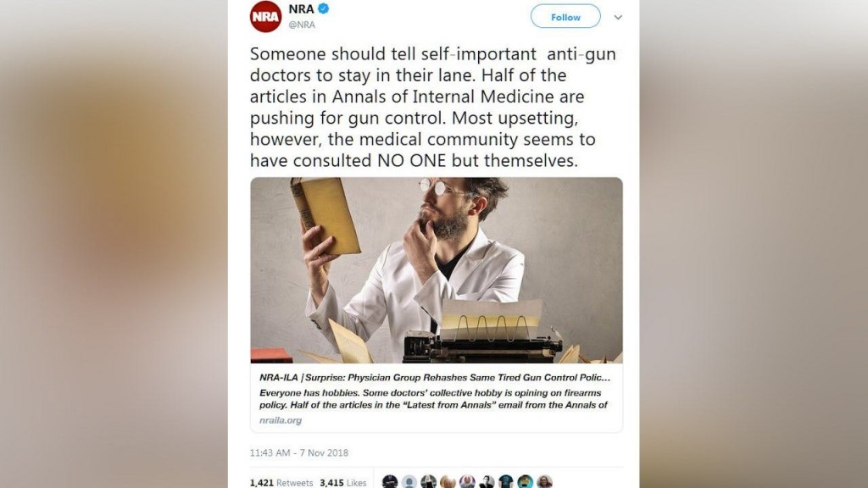Click the blonde-haired liker avatar
The width and height of the screenshot is (868, 488).
tap(448, 481)
